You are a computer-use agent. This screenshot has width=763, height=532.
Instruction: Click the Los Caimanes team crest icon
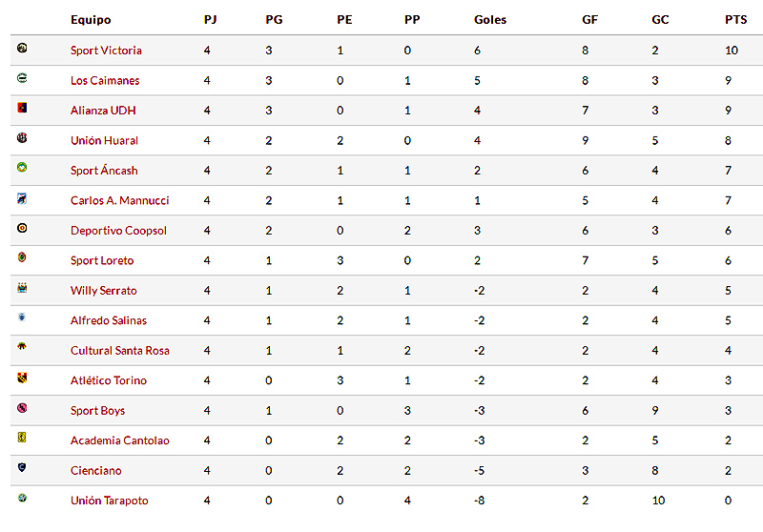click(22, 78)
